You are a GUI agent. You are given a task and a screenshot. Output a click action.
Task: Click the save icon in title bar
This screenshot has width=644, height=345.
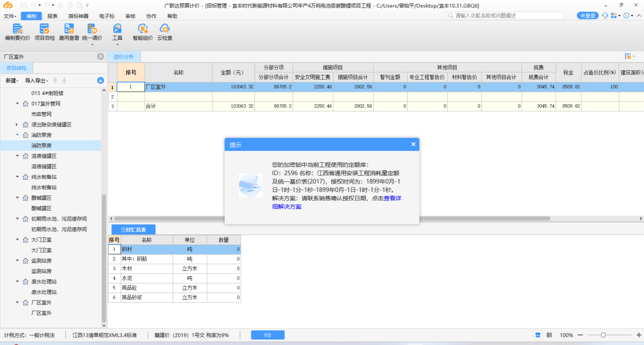[24, 5]
